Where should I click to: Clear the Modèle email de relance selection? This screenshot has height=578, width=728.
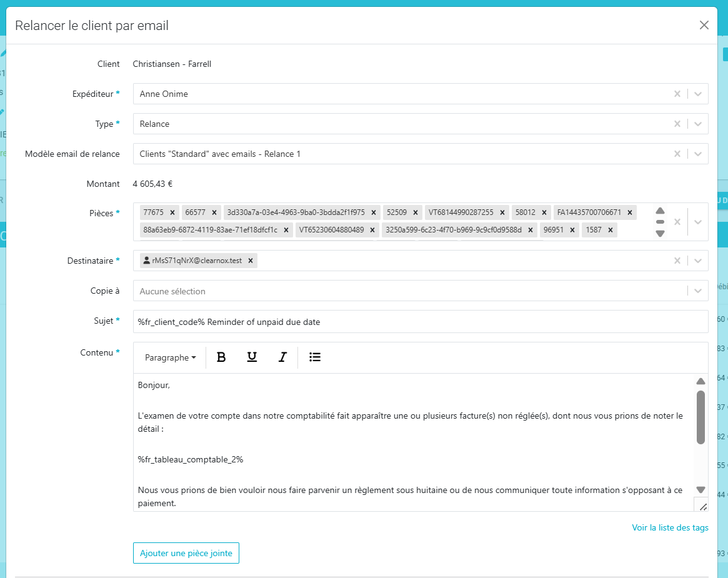coord(677,154)
